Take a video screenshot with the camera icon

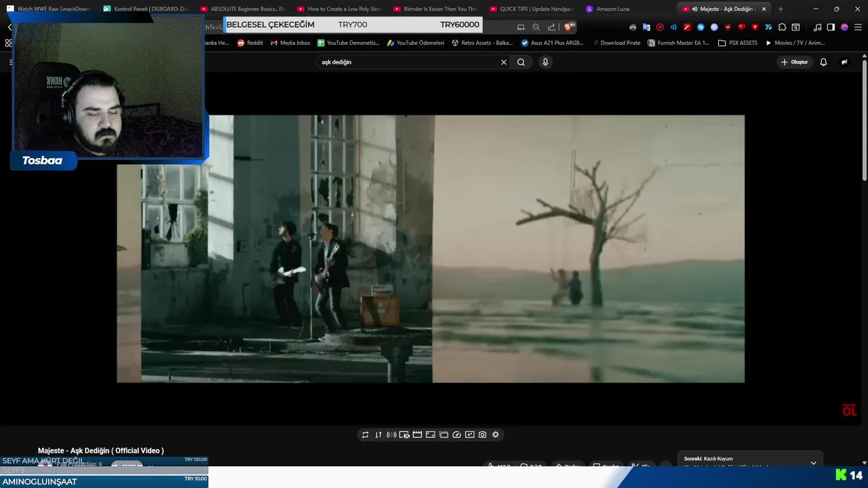(482, 434)
